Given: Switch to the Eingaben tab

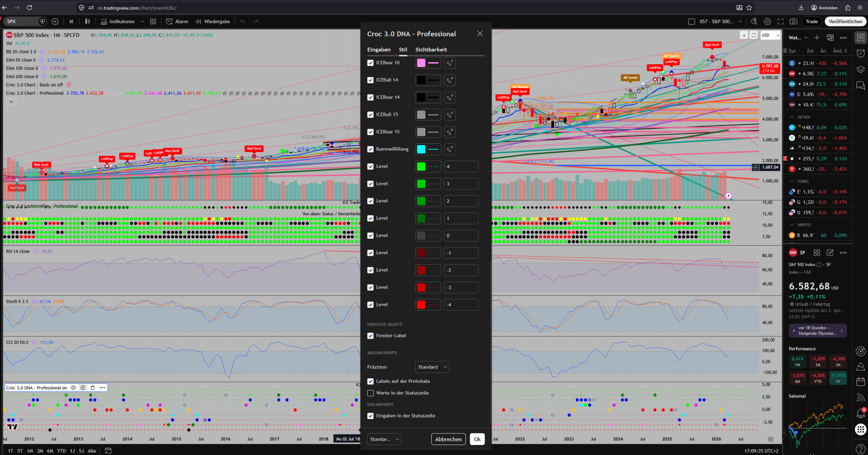Looking at the screenshot, I should (379, 50).
